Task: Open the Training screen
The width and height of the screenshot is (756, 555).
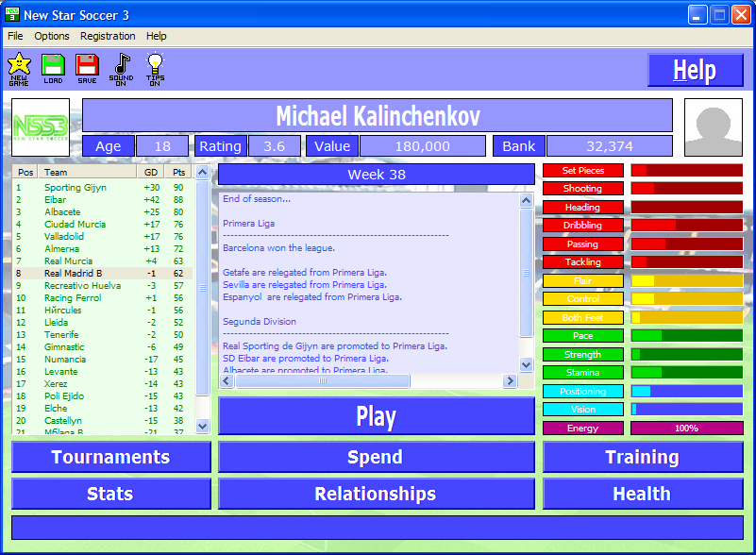Action: (642, 457)
